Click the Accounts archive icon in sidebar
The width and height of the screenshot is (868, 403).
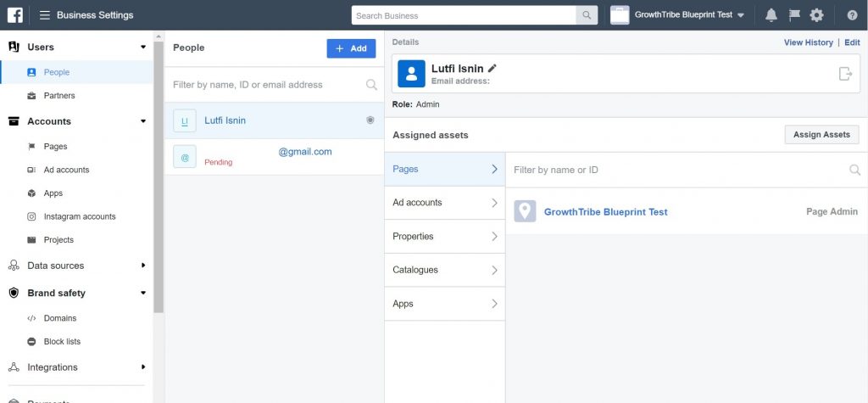tap(14, 120)
